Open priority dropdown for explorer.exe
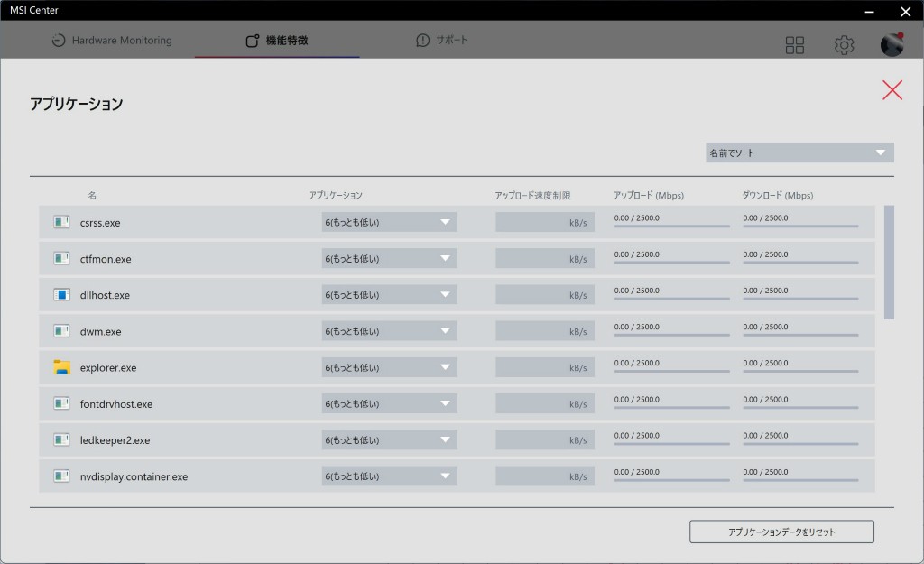Image resolution: width=924 pixels, height=564 pixels. (x=389, y=367)
